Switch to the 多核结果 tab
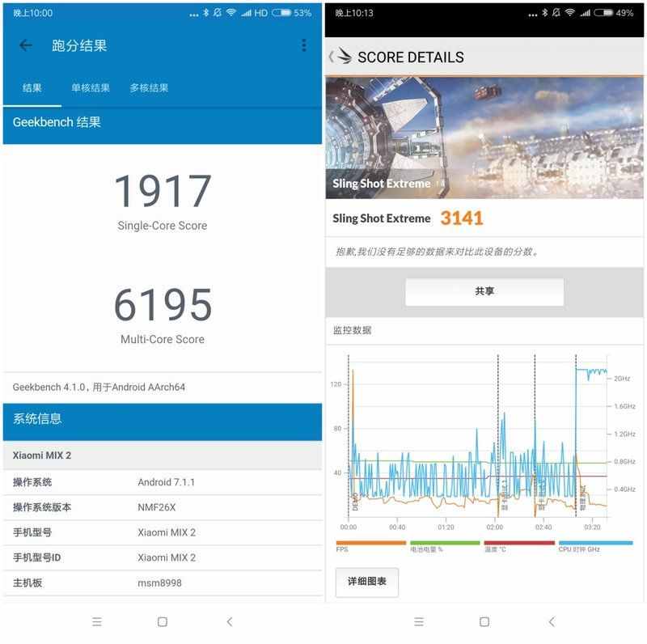Image resolution: width=647 pixels, height=644 pixels. pyautogui.click(x=149, y=88)
